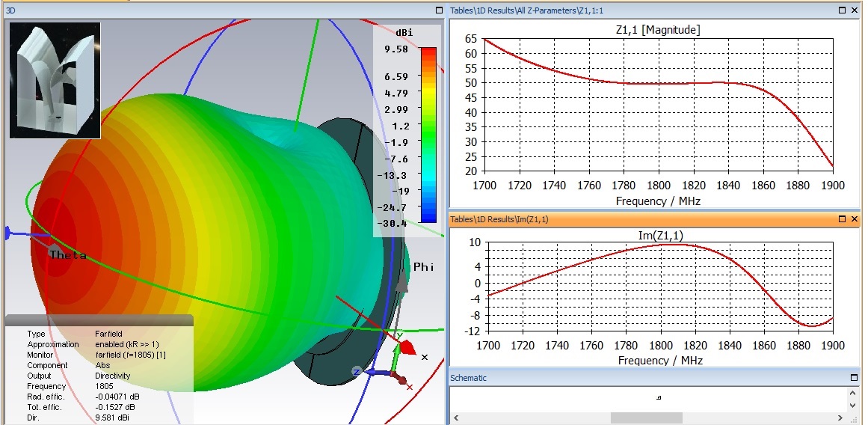Screen dimensions: 868x425
Task: Maximize the Im(Z1,1) plot window
Action: click(x=843, y=218)
